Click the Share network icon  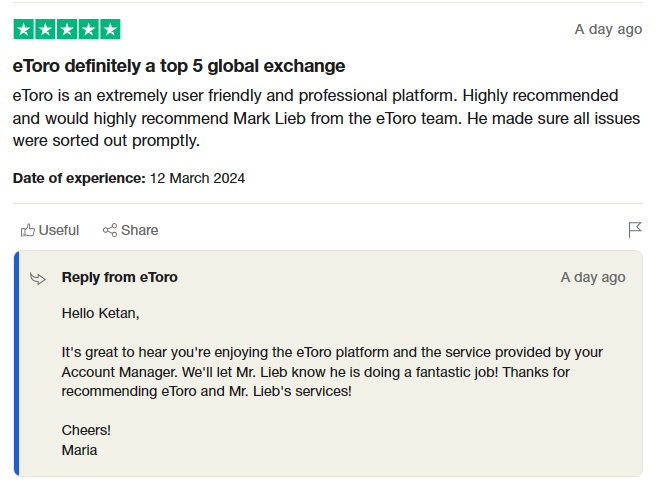pos(110,230)
